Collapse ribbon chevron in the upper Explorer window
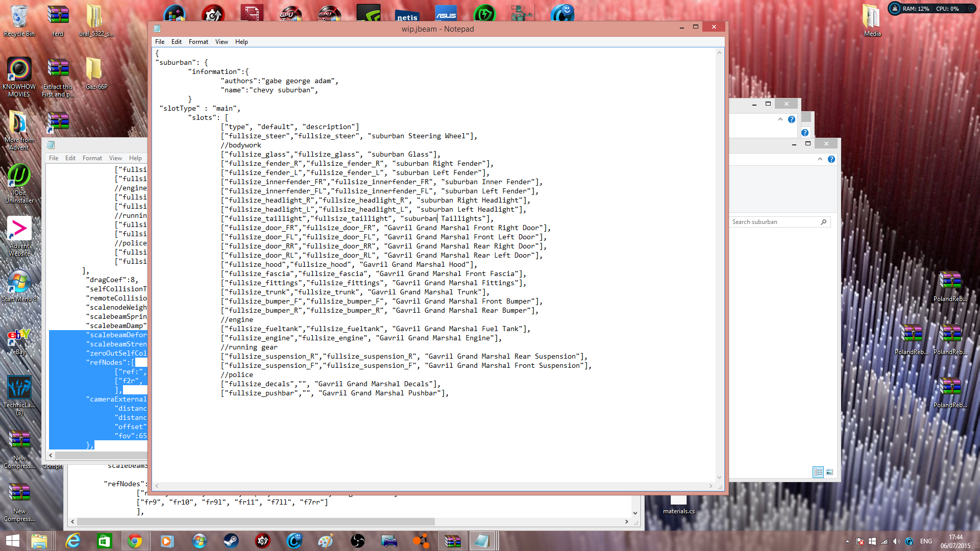The width and height of the screenshot is (980, 551). tap(780, 119)
